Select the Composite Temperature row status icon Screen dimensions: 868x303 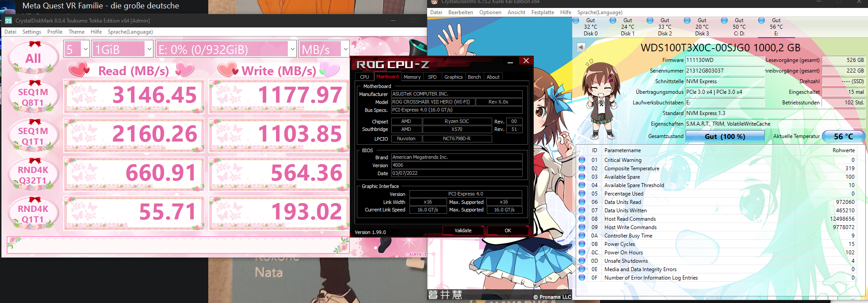click(582, 169)
